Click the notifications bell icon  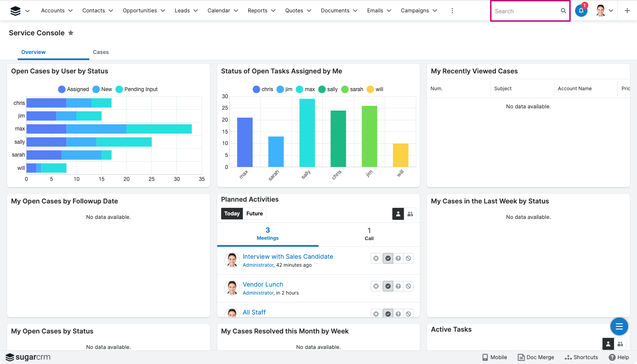[x=581, y=11]
